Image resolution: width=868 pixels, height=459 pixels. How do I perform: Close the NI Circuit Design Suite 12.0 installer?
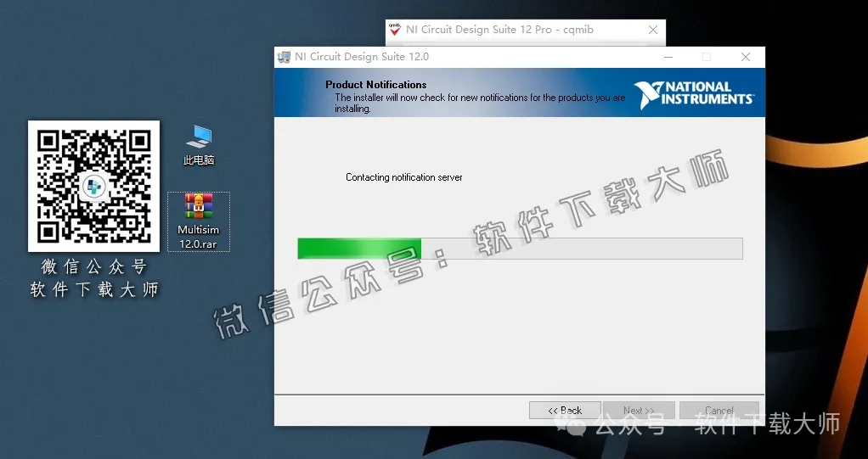(x=745, y=57)
